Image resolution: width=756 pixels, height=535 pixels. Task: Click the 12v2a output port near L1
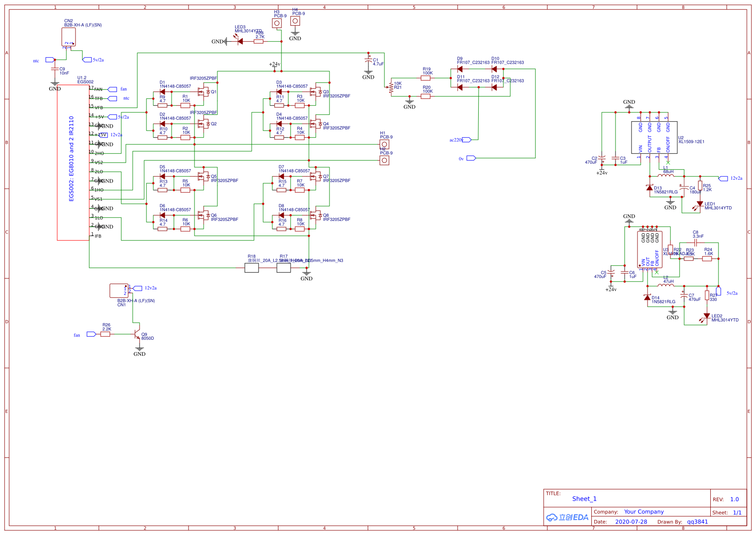click(723, 179)
